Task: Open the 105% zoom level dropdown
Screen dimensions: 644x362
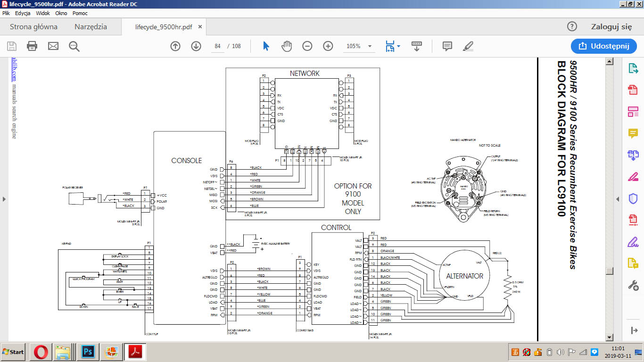Action: [370, 46]
